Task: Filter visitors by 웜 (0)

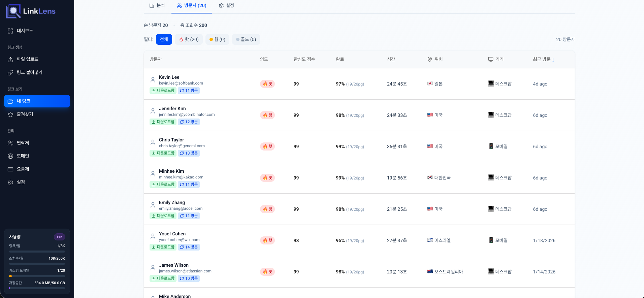Action: (x=217, y=39)
